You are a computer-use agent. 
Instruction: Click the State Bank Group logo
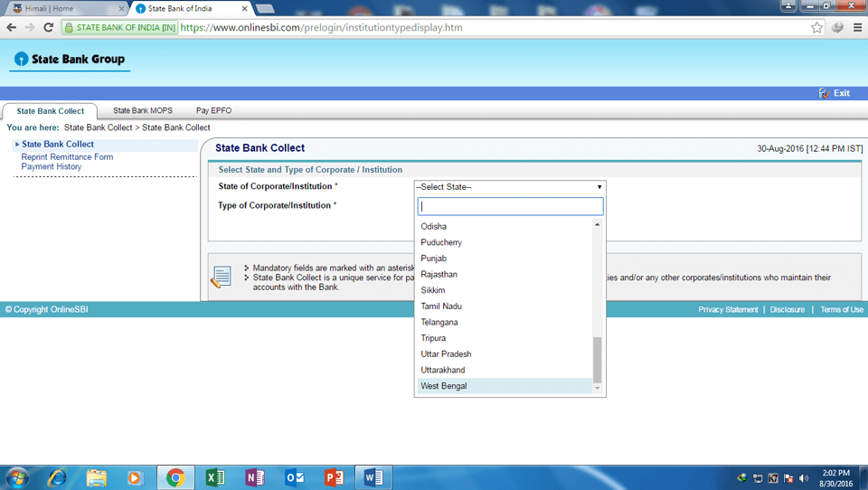[70, 60]
